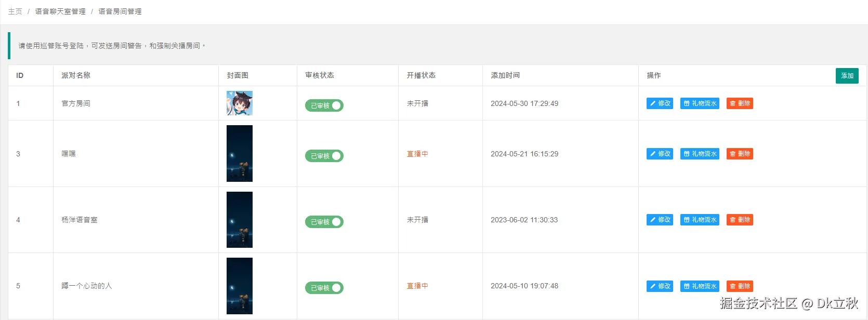Screen dimensions: 868x320
Task: Open the cover thumbnail of 官方房间
Action: click(x=240, y=103)
